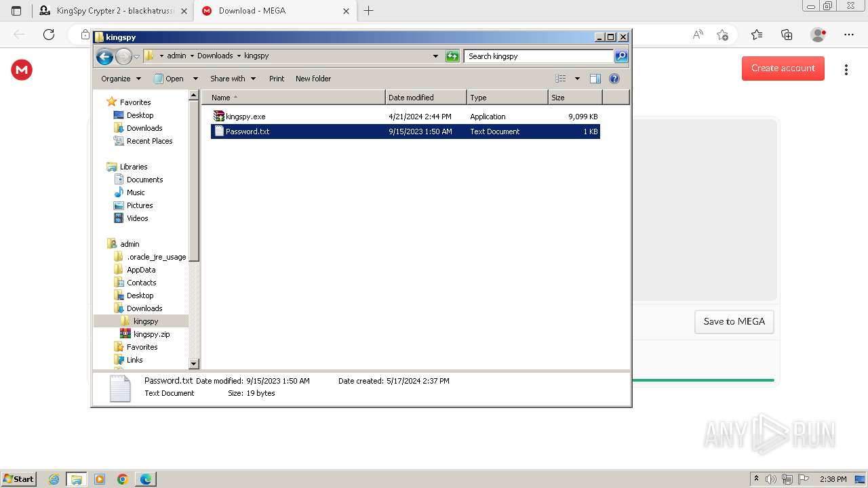Screen dimensions: 868x488
Task: Click the refresh icon beside address bar
Action: click(x=452, y=56)
